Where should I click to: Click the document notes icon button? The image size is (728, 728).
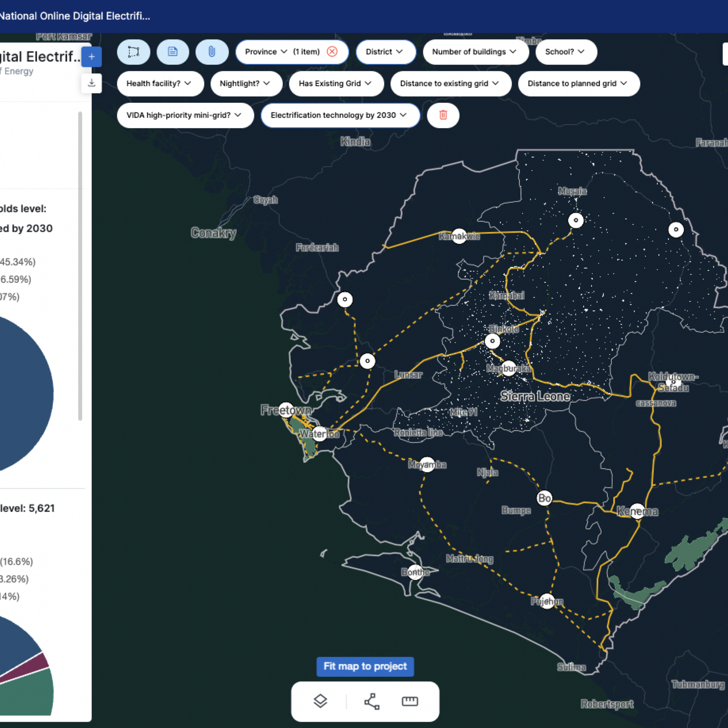tap(173, 52)
